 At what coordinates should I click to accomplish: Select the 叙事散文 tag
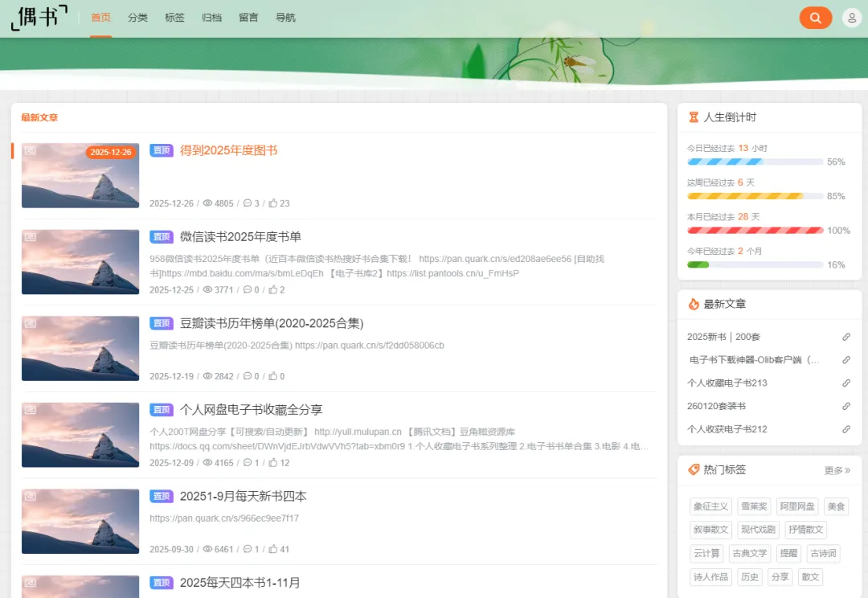pyautogui.click(x=710, y=530)
